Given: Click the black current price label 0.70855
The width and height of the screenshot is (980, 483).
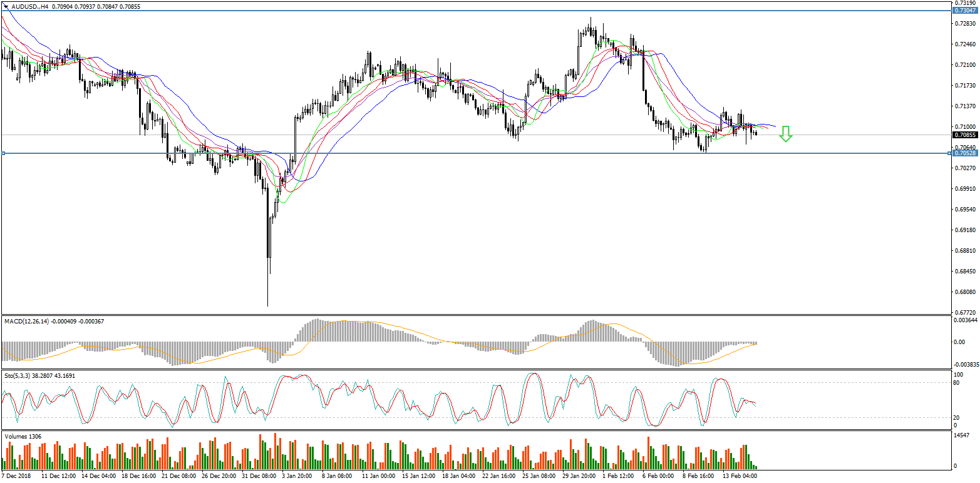Looking at the screenshot, I should (x=964, y=135).
